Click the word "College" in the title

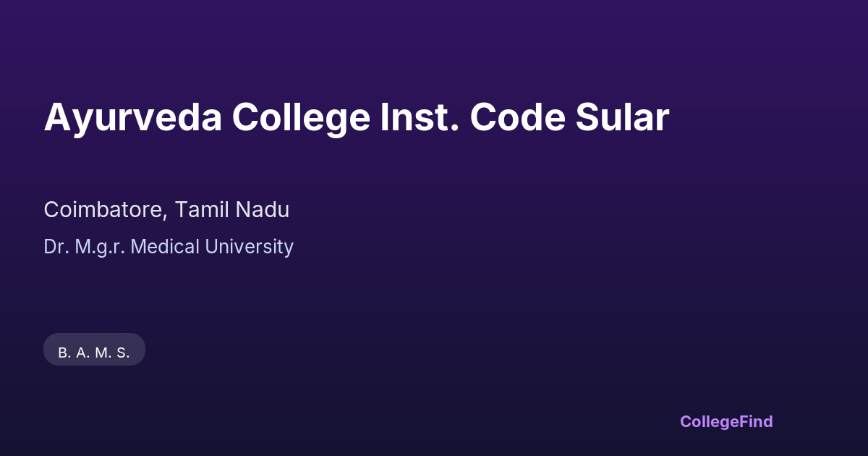(x=300, y=117)
